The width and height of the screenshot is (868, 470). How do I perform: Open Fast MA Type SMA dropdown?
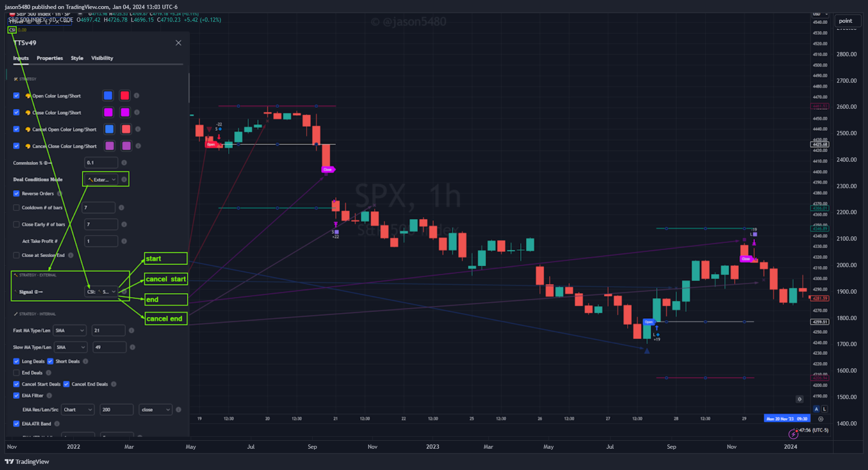70,331
